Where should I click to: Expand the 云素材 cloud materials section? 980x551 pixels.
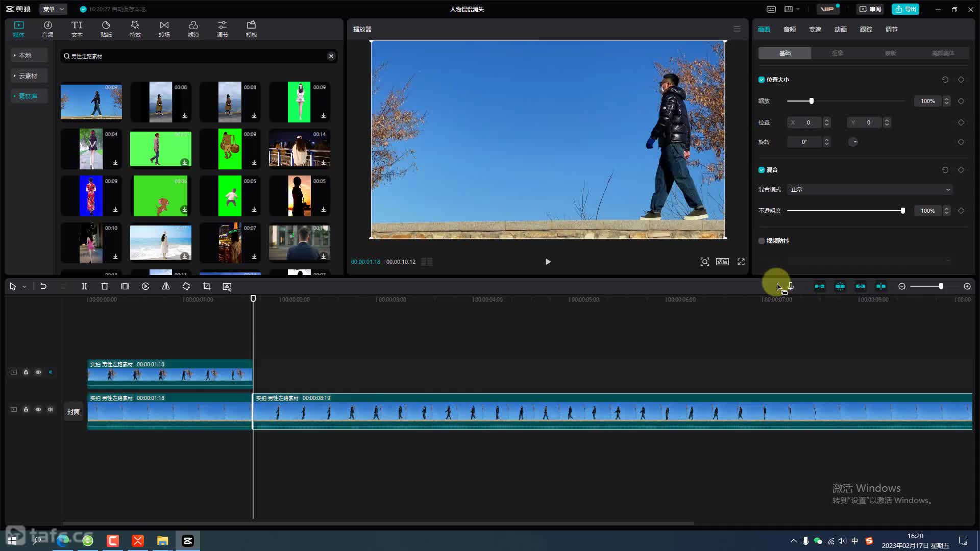29,76
